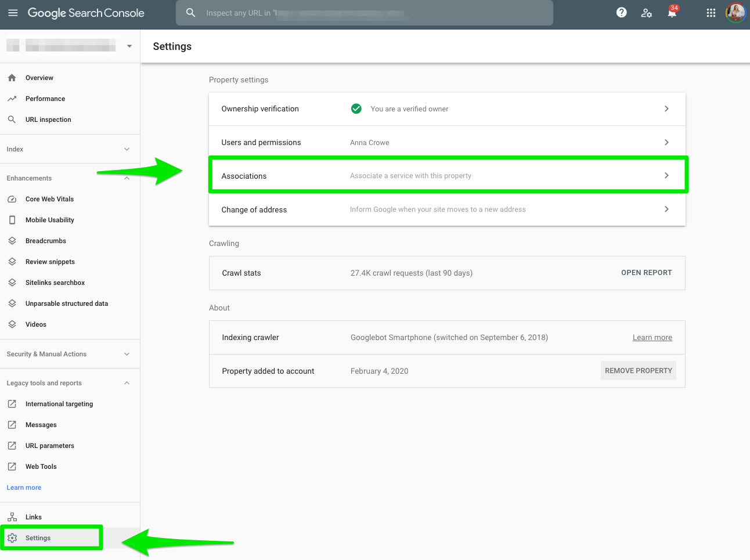Open Web Tools legacy link

coord(41,467)
